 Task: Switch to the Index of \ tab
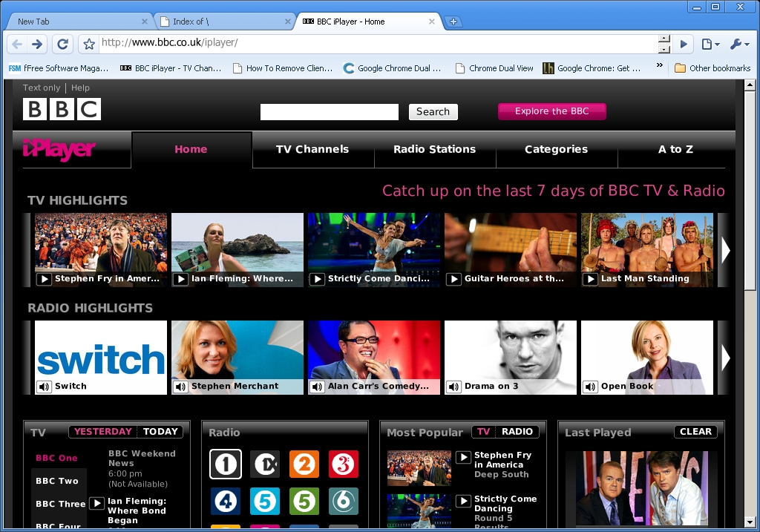224,22
